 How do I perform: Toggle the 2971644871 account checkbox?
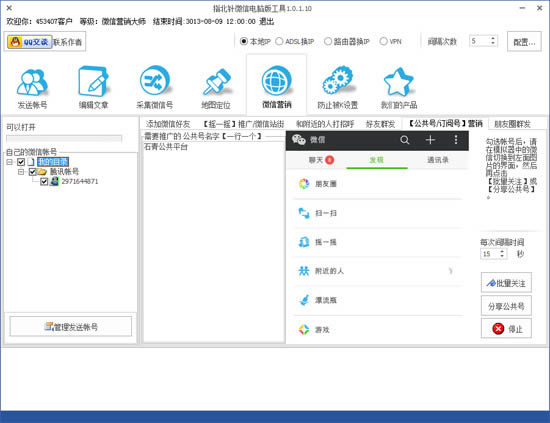coord(44,181)
